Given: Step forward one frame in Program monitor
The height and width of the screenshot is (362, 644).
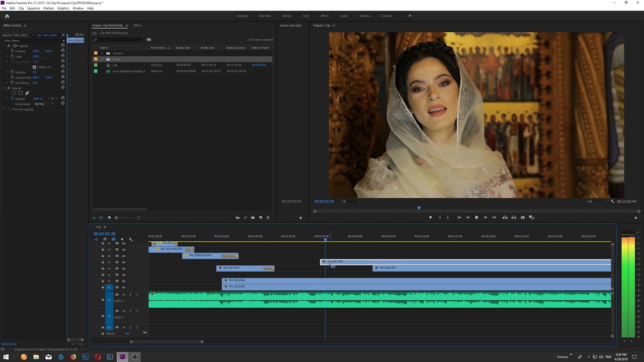Looking at the screenshot, I should pos(486,217).
